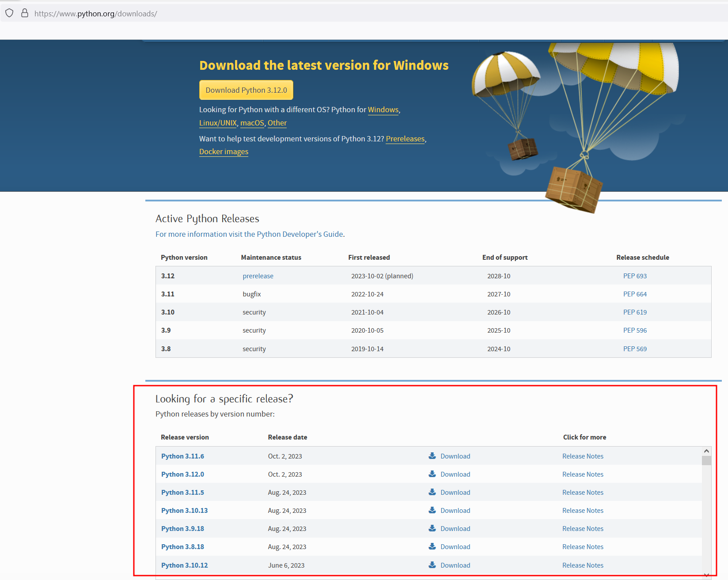Image resolution: width=728 pixels, height=580 pixels.
Task: Click Download text for Python 3.10.13
Action: 455,511
